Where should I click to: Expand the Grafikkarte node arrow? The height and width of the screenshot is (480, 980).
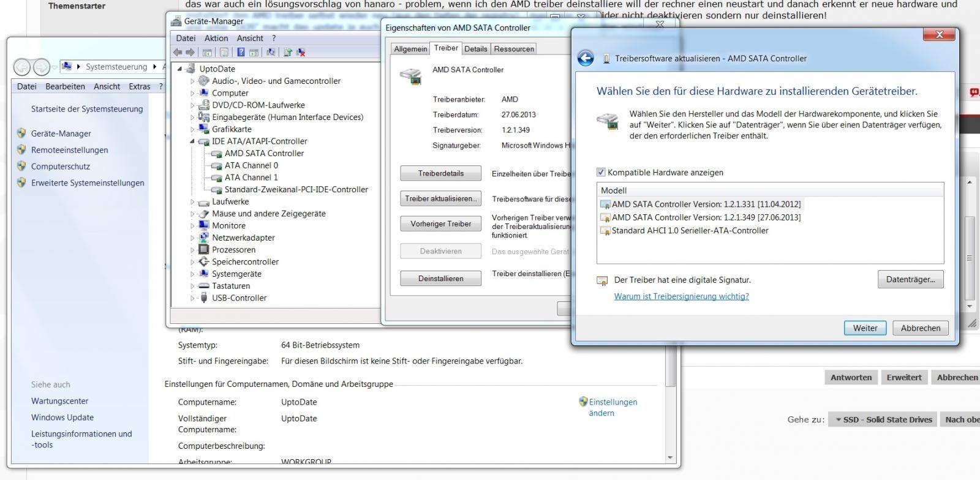tap(192, 129)
